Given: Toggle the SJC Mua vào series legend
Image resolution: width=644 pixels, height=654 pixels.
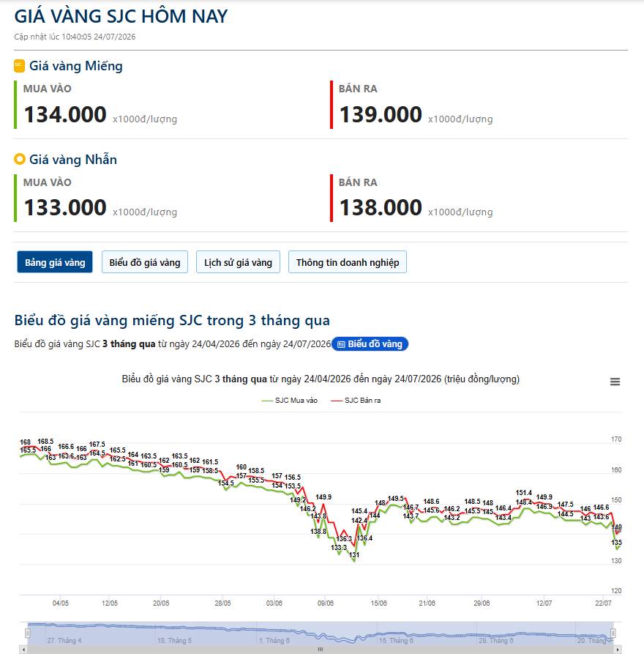Looking at the screenshot, I should tap(290, 401).
